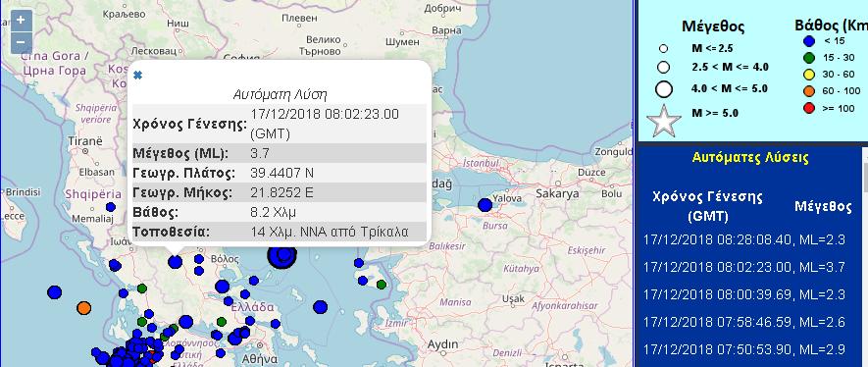Select the orange earthquake marker
The height and width of the screenshot is (367, 868).
click(84, 308)
